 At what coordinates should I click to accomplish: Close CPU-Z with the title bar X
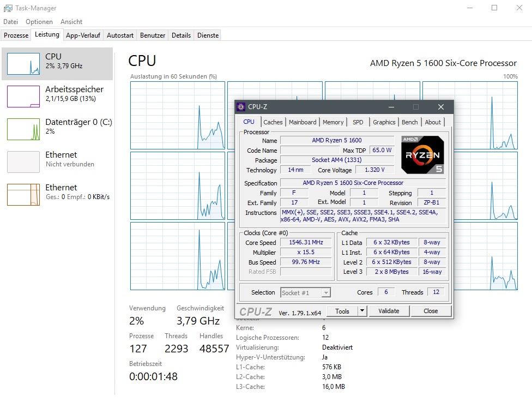tap(441, 107)
